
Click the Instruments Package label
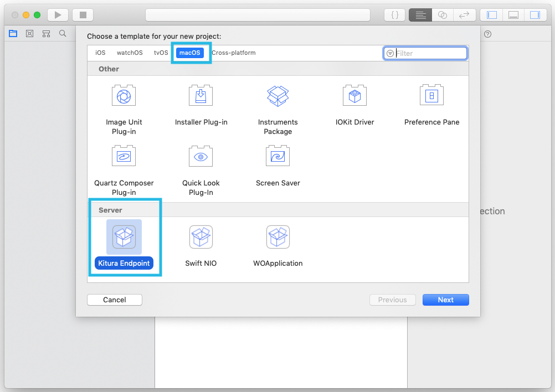pos(278,127)
